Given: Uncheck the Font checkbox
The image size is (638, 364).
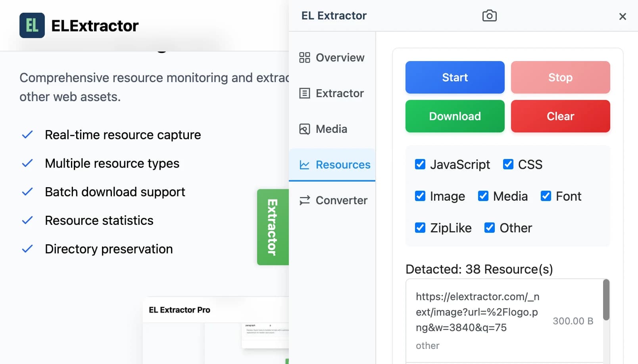Looking at the screenshot, I should (x=546, y=196).
